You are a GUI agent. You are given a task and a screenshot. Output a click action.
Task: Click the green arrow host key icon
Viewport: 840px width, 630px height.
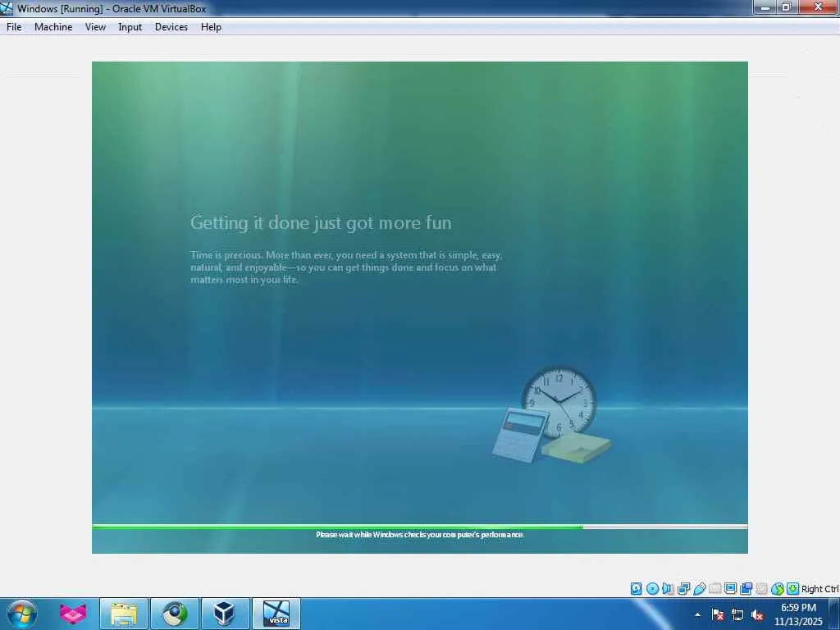click(793, 589)
